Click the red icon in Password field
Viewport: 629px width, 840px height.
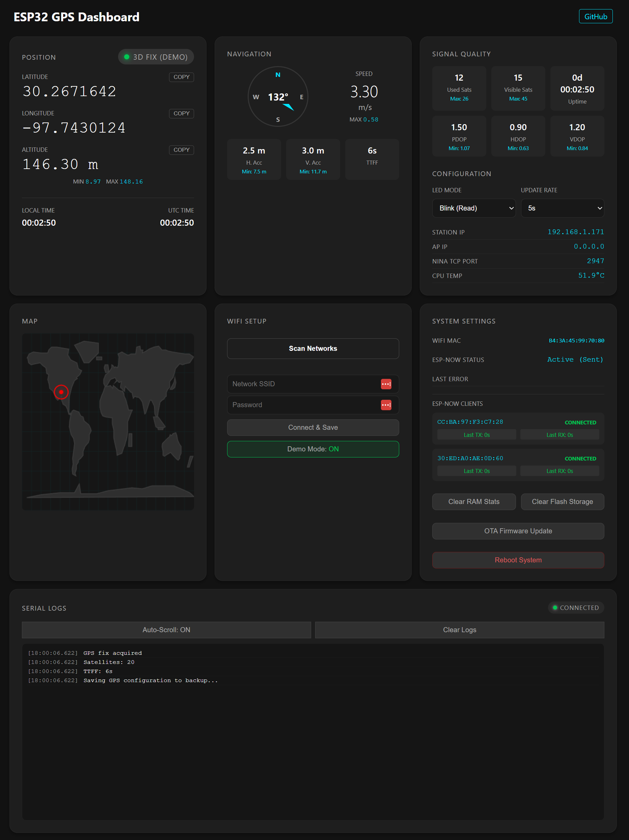click(386, 405)
